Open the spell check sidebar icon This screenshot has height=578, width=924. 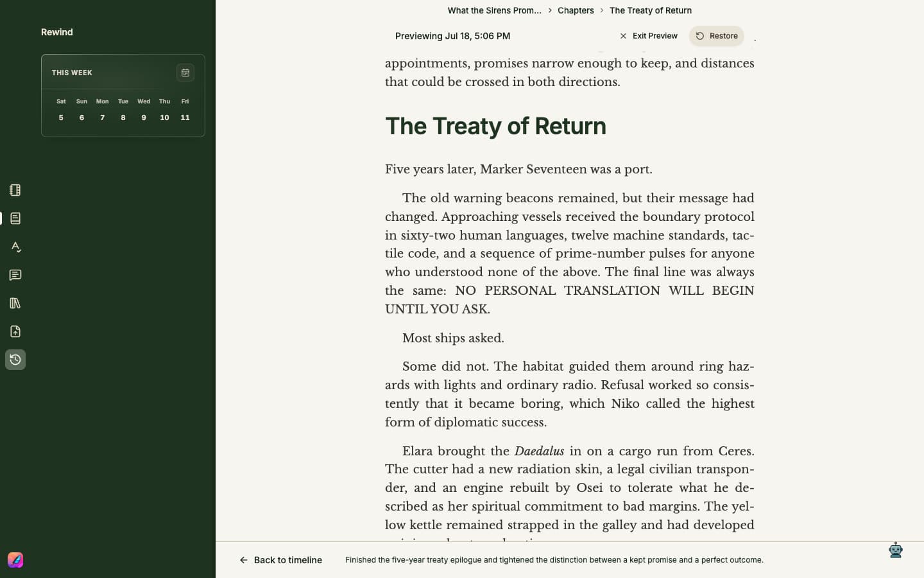tap(15, 247)
